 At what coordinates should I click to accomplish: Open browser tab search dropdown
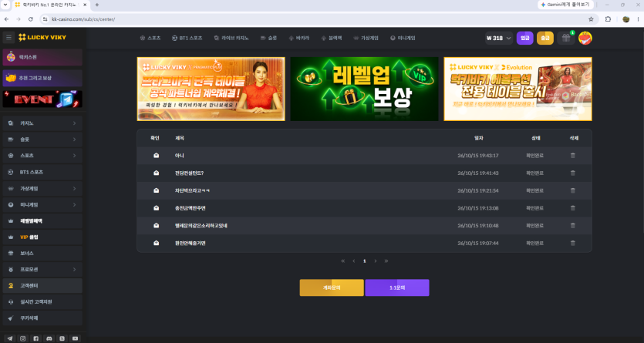coord(5,5)
